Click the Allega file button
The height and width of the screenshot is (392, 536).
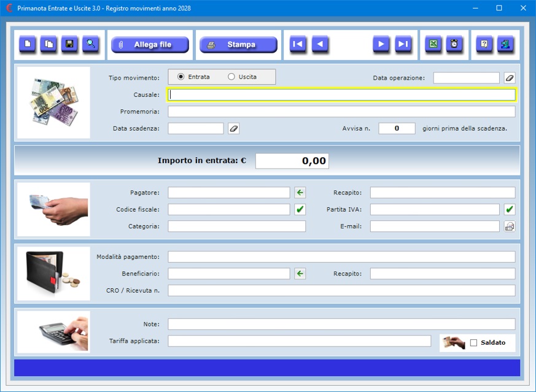pyautogui.click(x=150, y=45)
